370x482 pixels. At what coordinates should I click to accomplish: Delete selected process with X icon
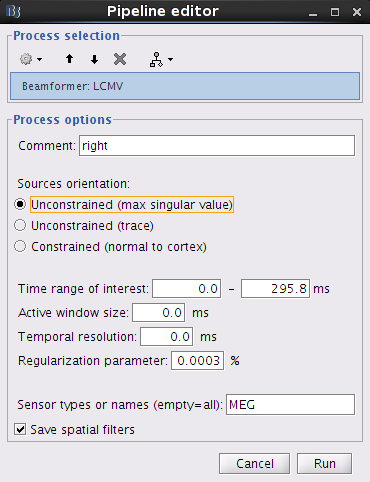point(120,59)
